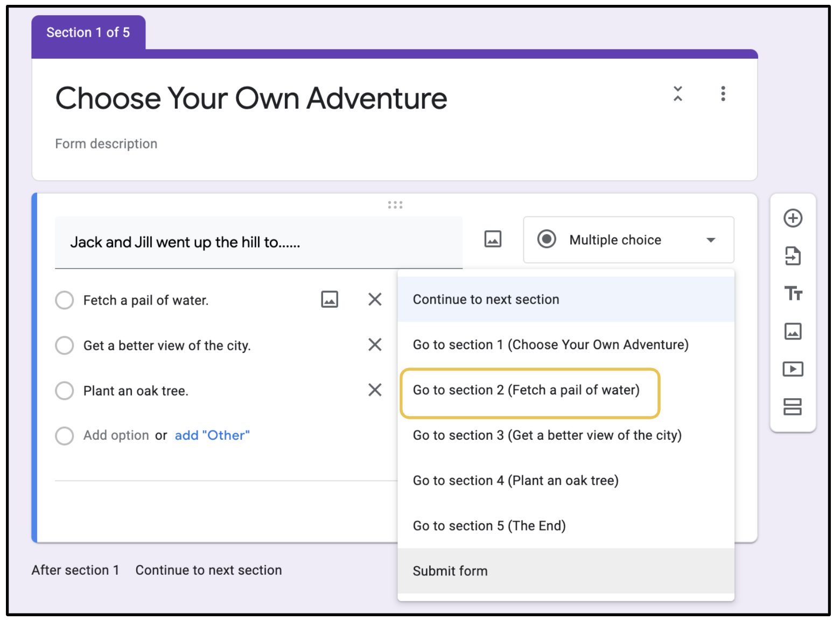Add image to Fetch a pail option
840x620 pixels.
[330, 299]
